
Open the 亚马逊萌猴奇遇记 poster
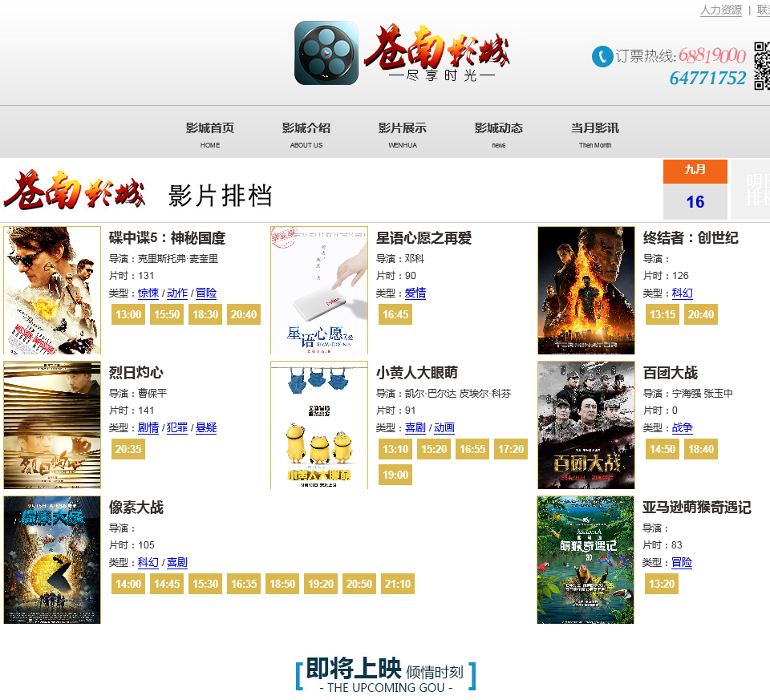point(586,560)
